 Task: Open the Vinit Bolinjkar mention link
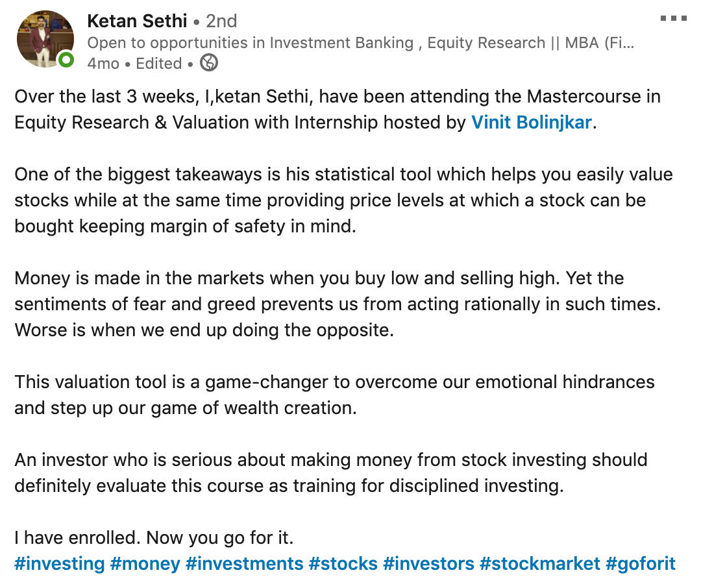[531, 122]
